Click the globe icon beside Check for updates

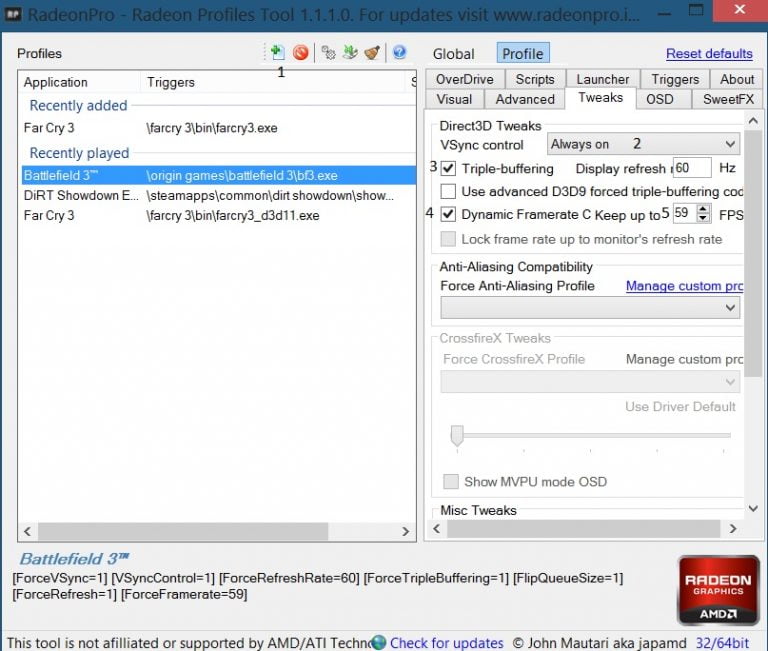[x=378, y=642]
